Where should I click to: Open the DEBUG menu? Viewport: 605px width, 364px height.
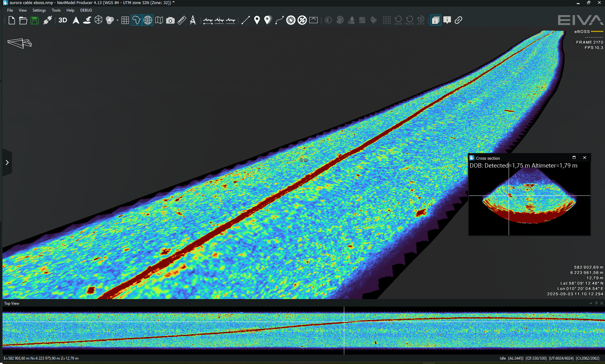(x=86, y=10)
